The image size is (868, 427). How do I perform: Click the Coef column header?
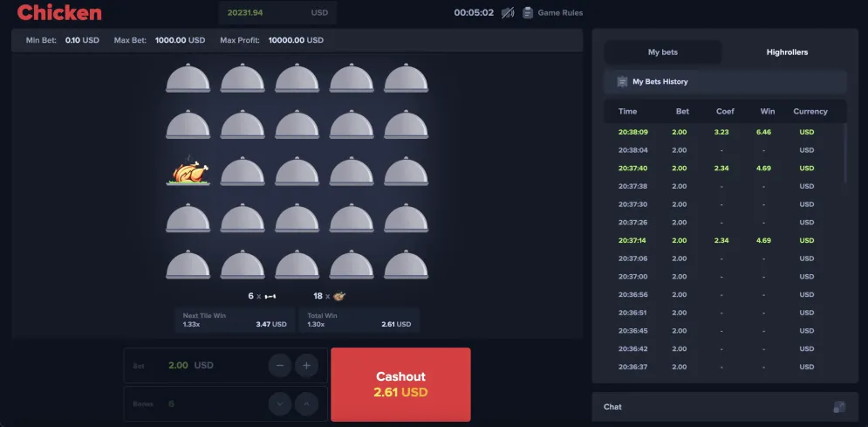[x=725, y=111]
